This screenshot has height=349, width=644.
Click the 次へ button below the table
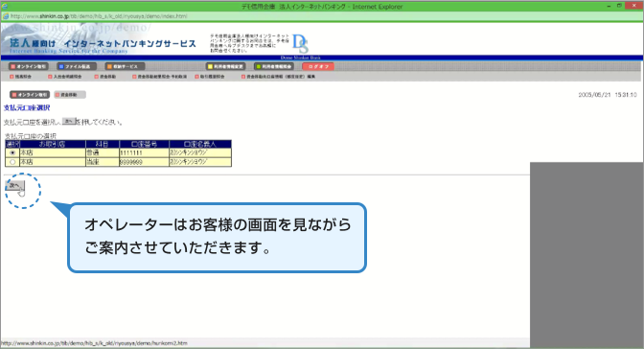pyautogui.click(x=14, y=186)
